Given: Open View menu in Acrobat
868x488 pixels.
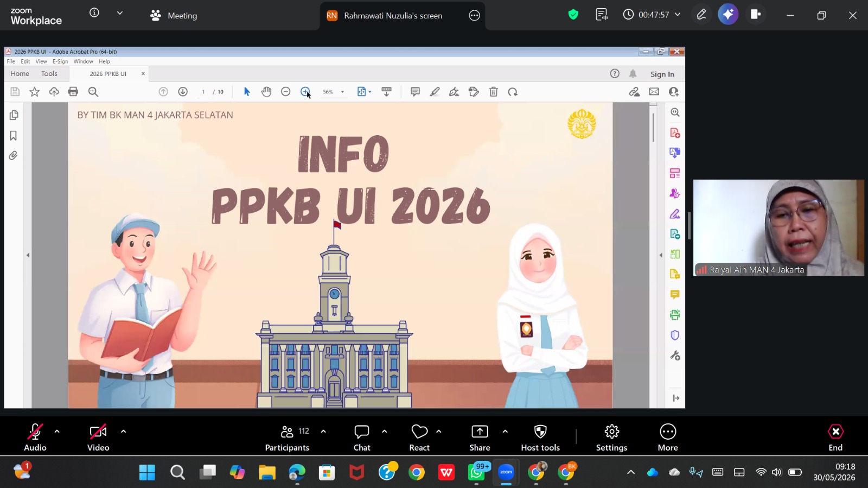Looking at the screenshot, I should 41,61.
